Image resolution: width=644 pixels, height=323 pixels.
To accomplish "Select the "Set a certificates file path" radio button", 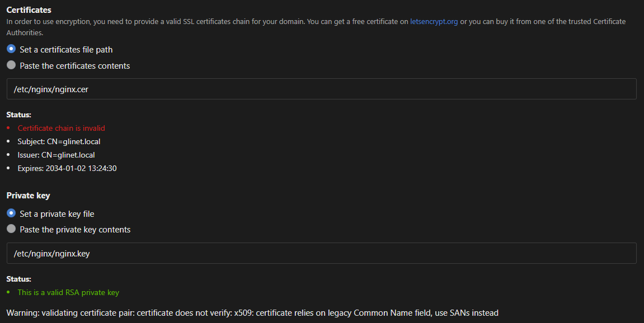I will [x=11, y=49].
